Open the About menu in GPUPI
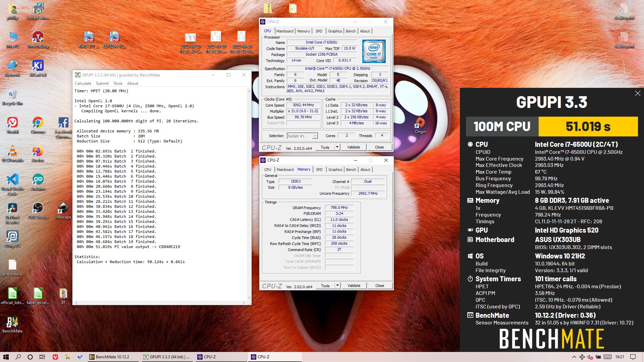Viewport: 644px width, 362px height. coord(132,83)
